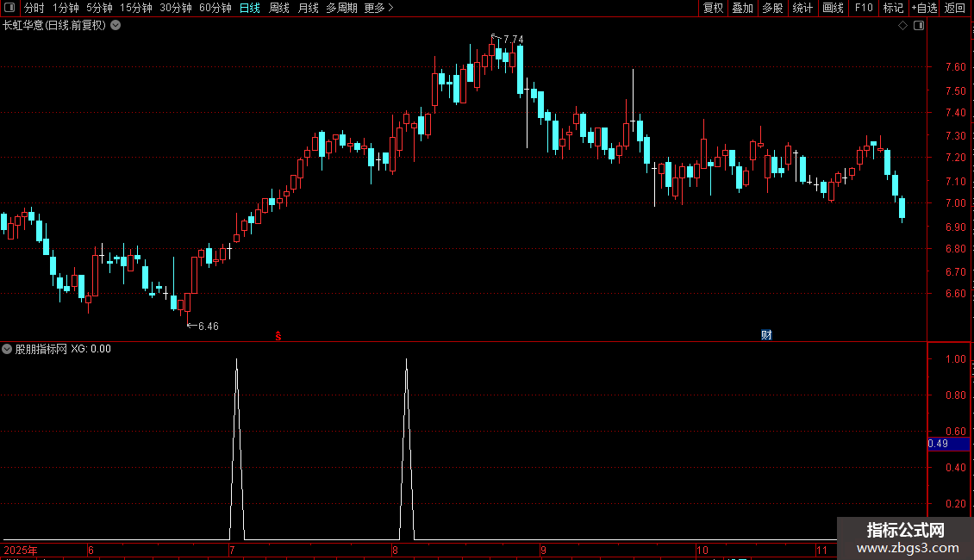Click month 9 on the time axis

pos(544,550)
